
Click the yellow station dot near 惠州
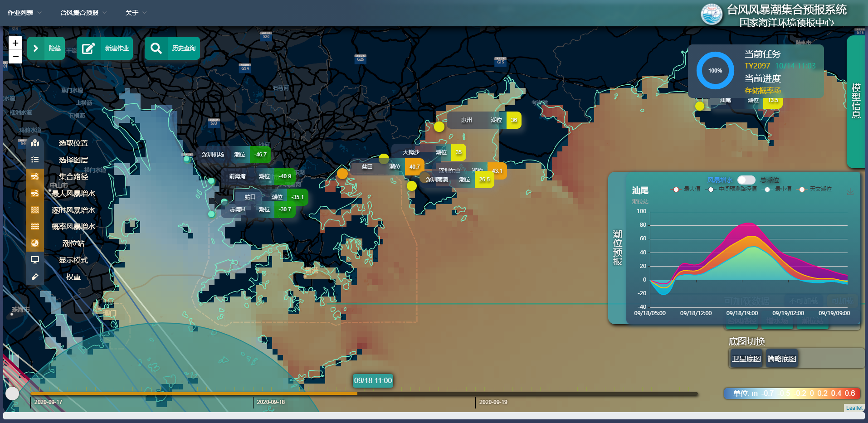click(439, 126)
